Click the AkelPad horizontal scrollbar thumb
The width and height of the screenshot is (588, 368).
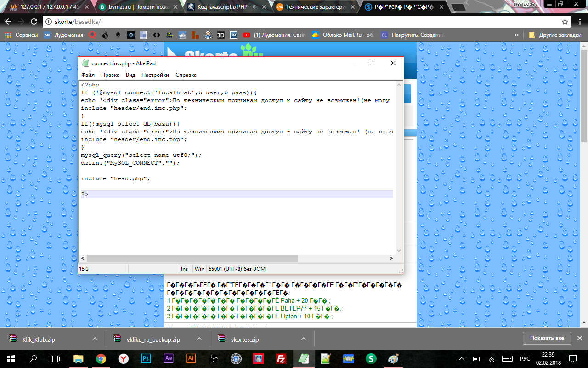(192, 259)
